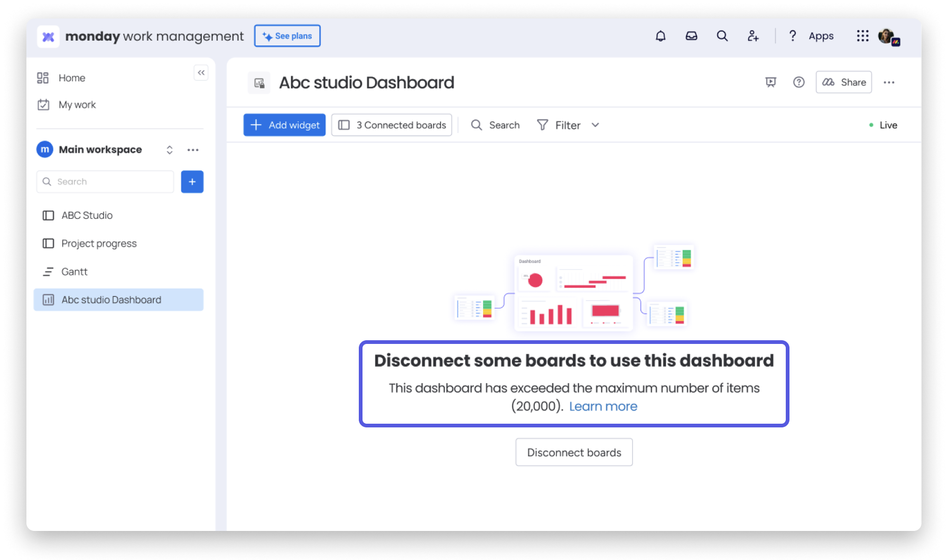The image size is (948, 560).
Task: Open Main workspace options menu
Action: [x=193, y=150]
